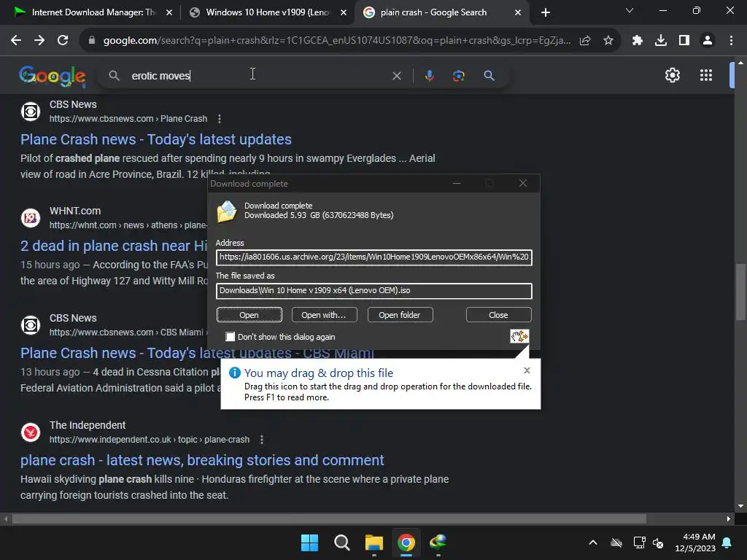Open plane crash - latest news Independent link
747x560 pixels.
[202, 460]
